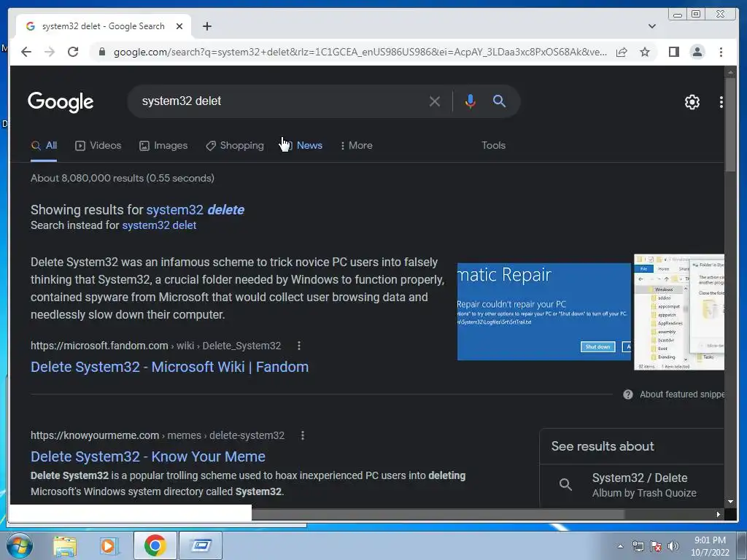Click the active tab title

point(103,26)
